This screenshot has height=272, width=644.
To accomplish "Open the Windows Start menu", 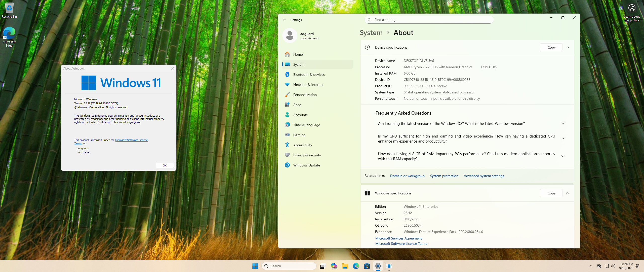I will [255, 266].
